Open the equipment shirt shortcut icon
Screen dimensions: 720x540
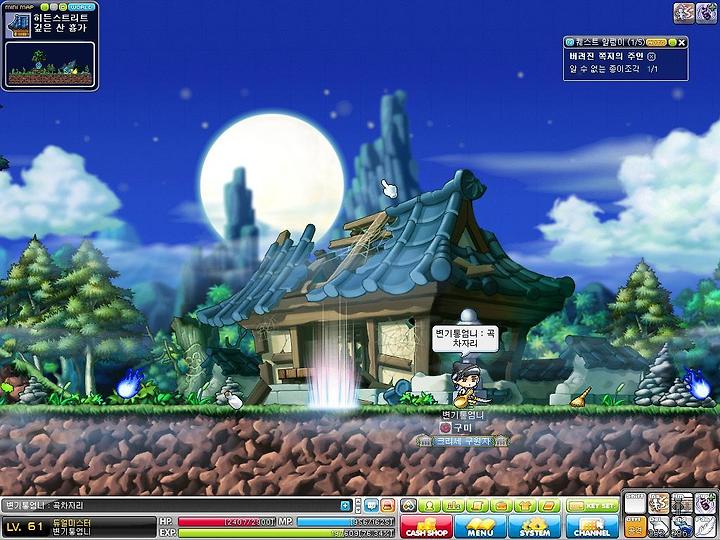tap(525, 506)
